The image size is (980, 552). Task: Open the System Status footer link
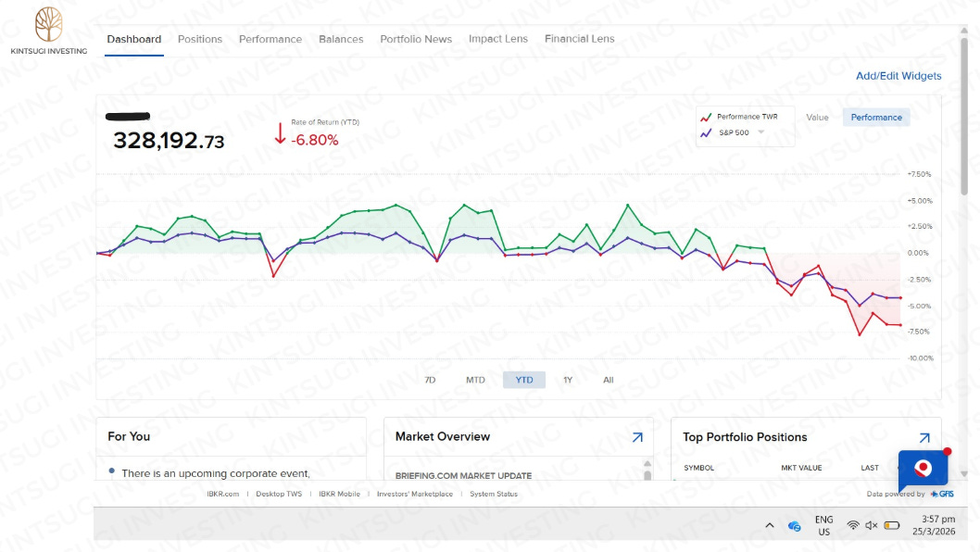(494, 494)
